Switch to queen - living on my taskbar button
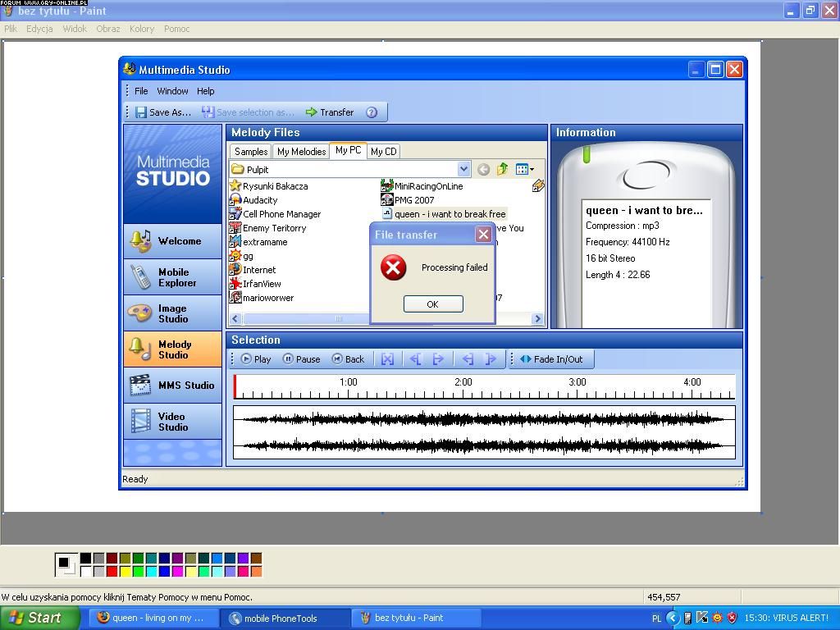 (x=155, y=618)
